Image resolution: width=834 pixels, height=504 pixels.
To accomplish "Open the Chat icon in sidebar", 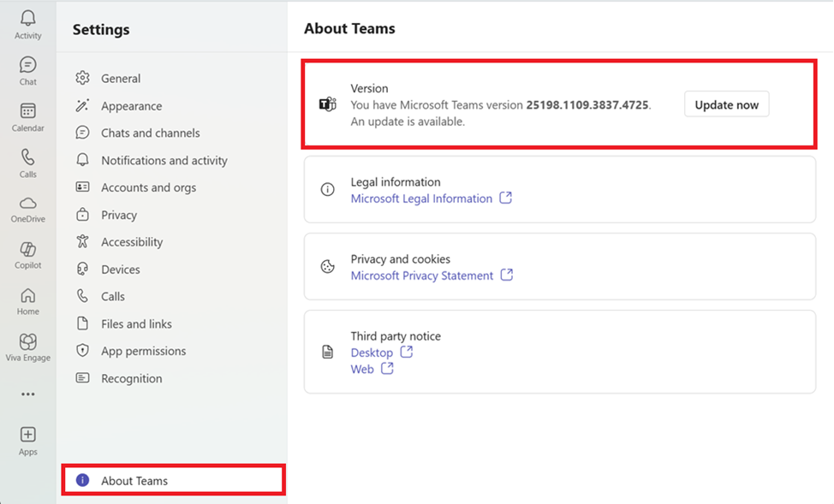I will [27, 65].
